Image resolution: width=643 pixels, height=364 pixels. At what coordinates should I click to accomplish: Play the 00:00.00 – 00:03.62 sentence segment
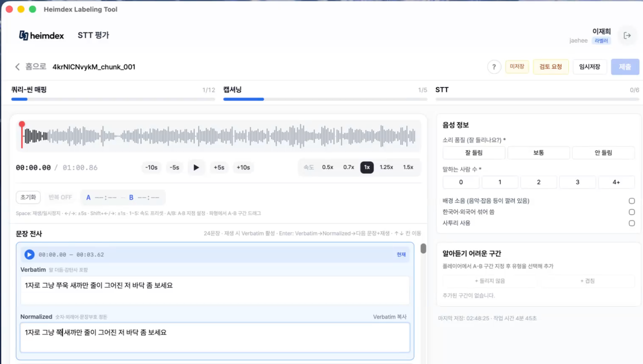[29, 254]
